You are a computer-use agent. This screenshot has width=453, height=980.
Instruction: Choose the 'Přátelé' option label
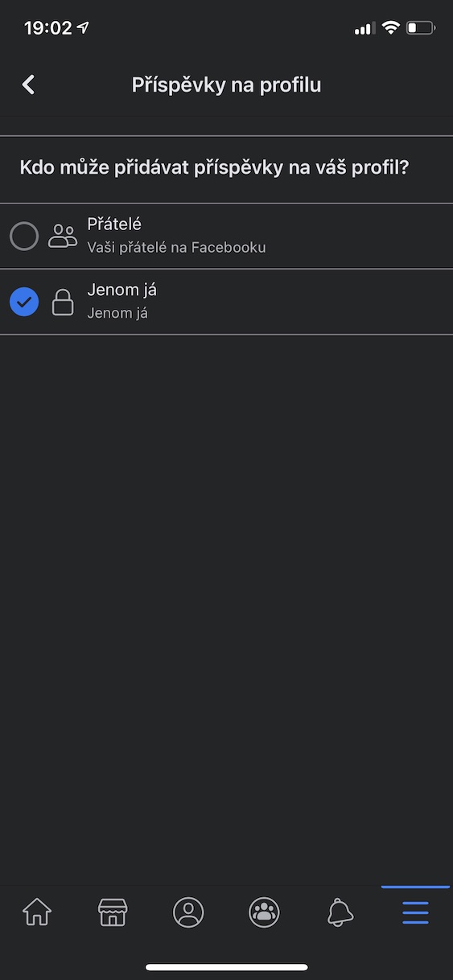(114, 225)
